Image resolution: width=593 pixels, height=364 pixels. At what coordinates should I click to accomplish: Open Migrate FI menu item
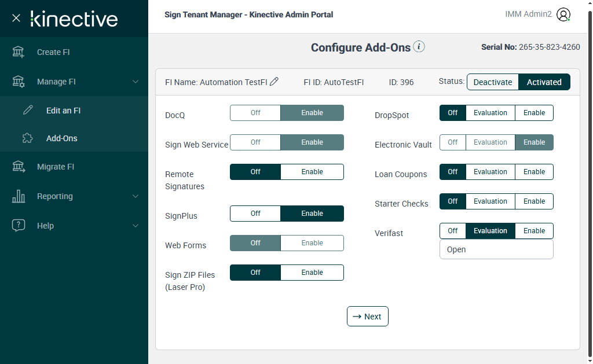pos(74,167)
